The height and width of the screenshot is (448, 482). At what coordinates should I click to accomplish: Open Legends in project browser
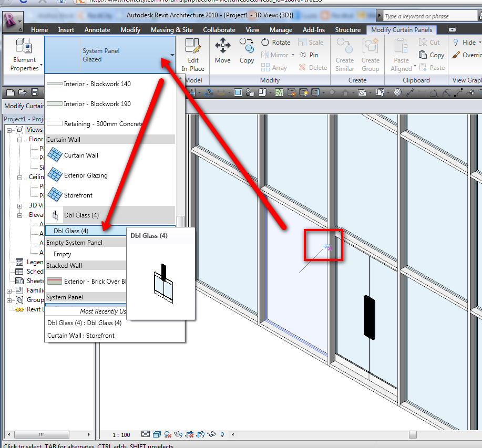click(35, 262)
